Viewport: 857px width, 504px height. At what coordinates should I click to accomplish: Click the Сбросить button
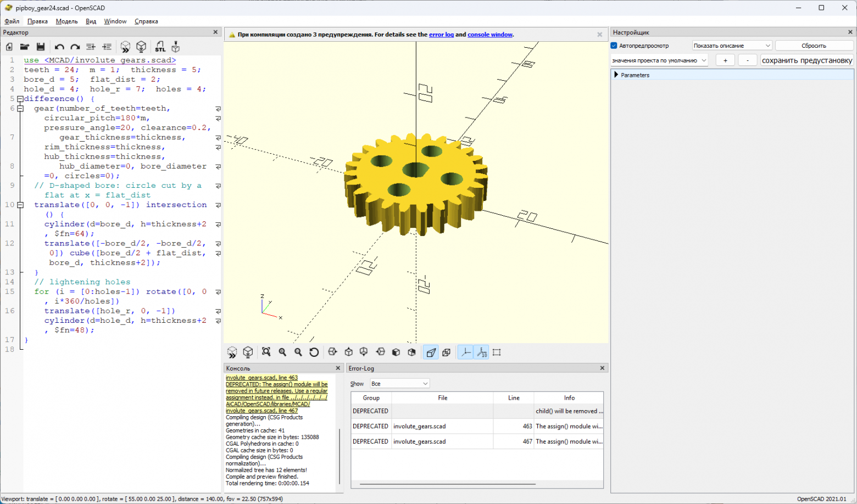click(x=814, y=46)
